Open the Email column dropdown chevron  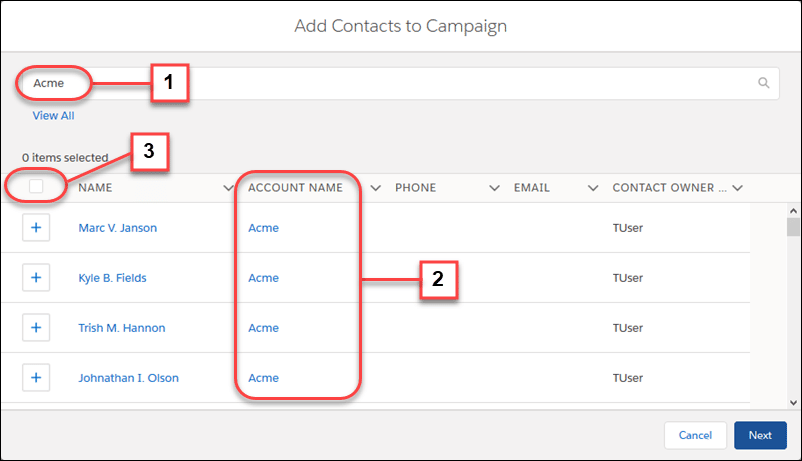[x=593, y=188]
